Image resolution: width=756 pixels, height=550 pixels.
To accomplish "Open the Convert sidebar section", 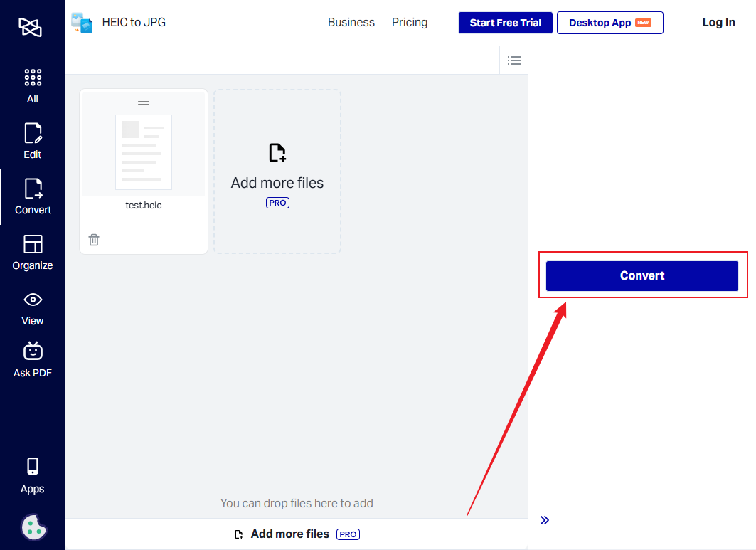I will point(32,196).
